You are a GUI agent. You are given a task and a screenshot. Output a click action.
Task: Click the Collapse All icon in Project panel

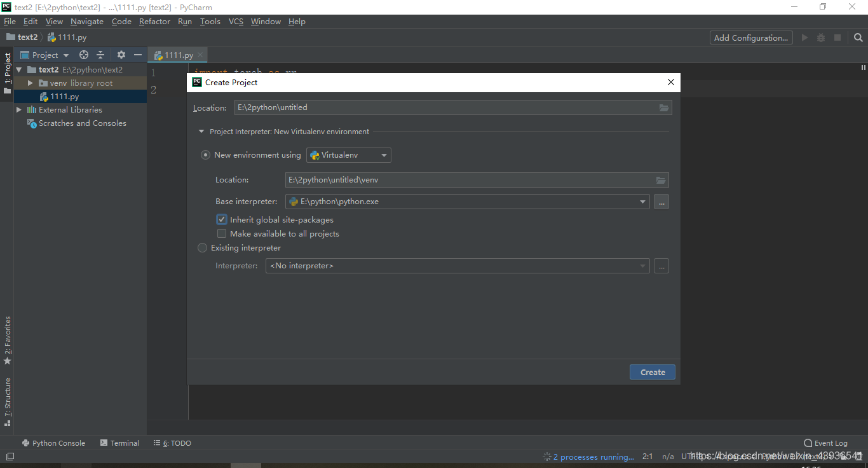pos(100,55)
